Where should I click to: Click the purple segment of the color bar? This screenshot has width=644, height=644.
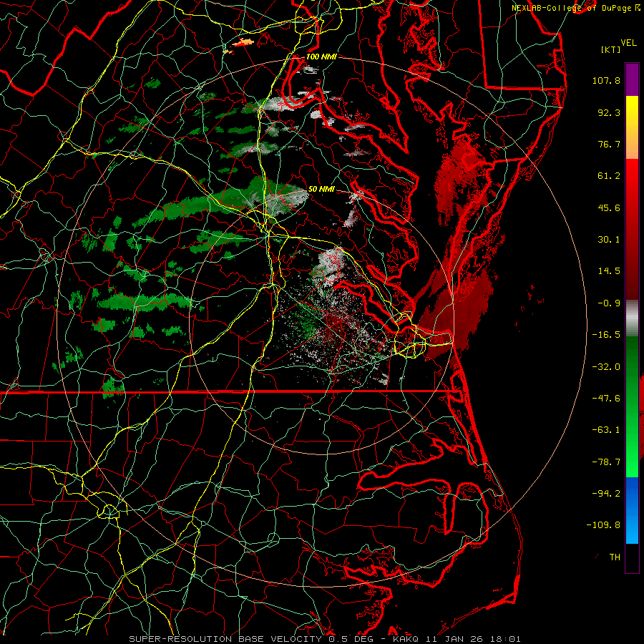click(632, 79)
